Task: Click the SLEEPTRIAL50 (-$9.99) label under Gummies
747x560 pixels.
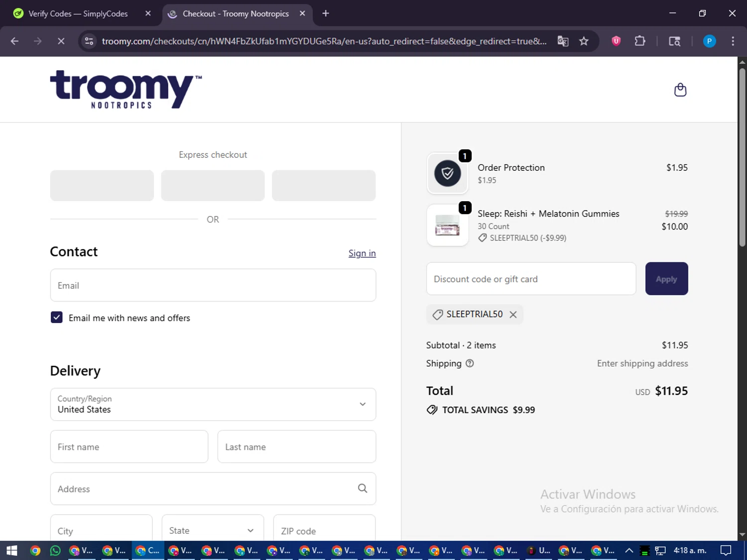Action: click(x=528, y=238)
